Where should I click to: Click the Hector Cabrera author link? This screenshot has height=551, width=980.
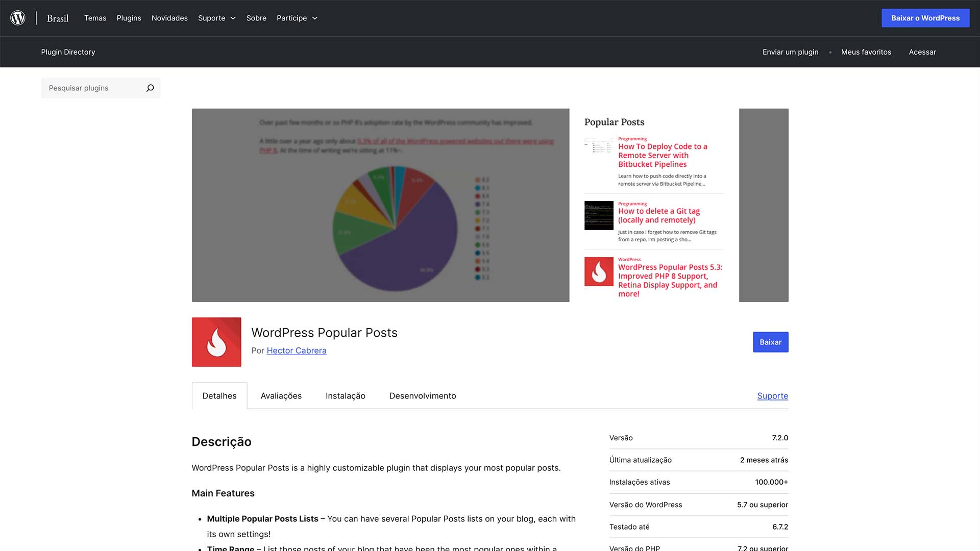pos(297,350)
